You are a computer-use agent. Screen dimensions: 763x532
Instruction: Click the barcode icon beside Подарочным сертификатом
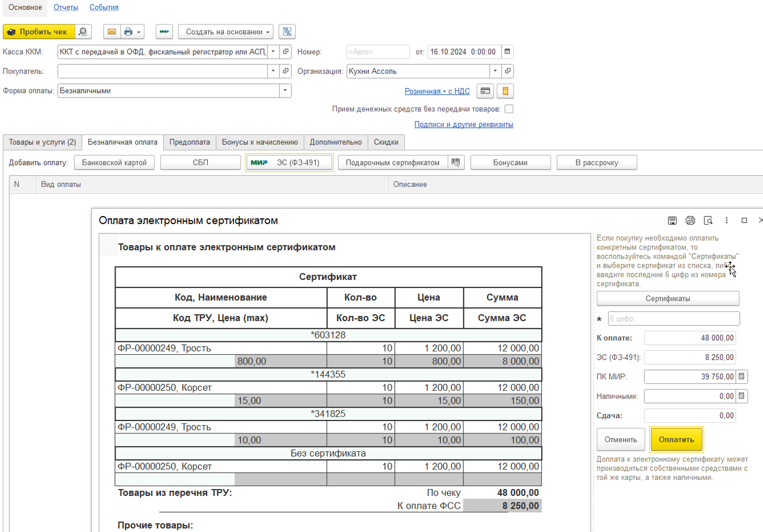point(456,163)
